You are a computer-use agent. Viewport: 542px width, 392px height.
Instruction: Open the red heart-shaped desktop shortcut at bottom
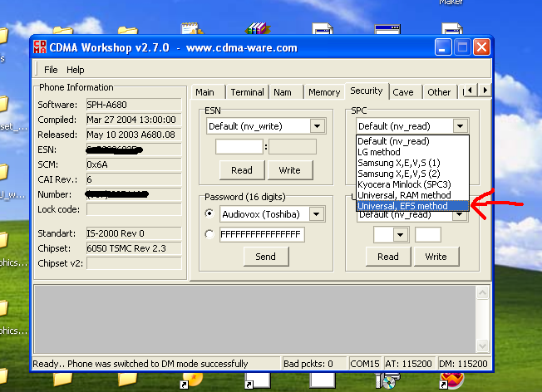451,380
